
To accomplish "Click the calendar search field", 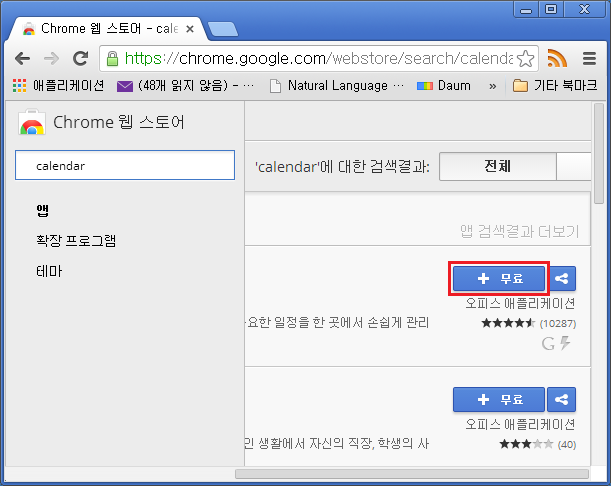I will click(x=125, y=165).
